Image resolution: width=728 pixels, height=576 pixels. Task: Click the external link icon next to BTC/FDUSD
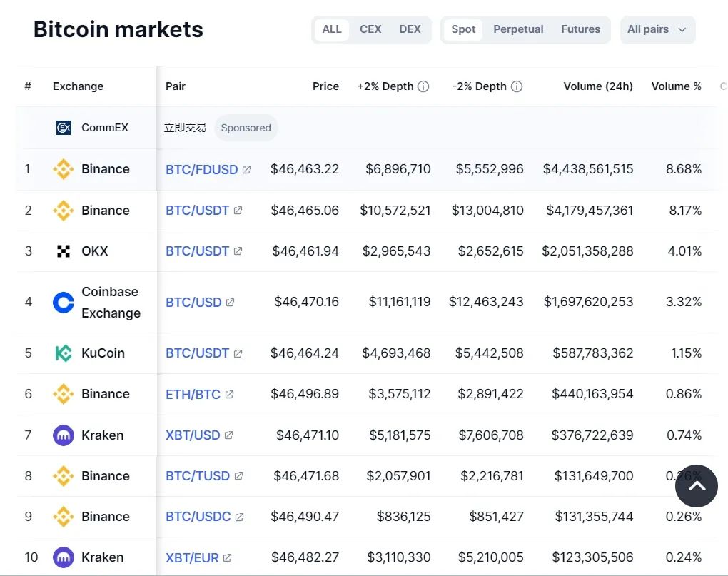pyautogui.click(x=248, y=169)
